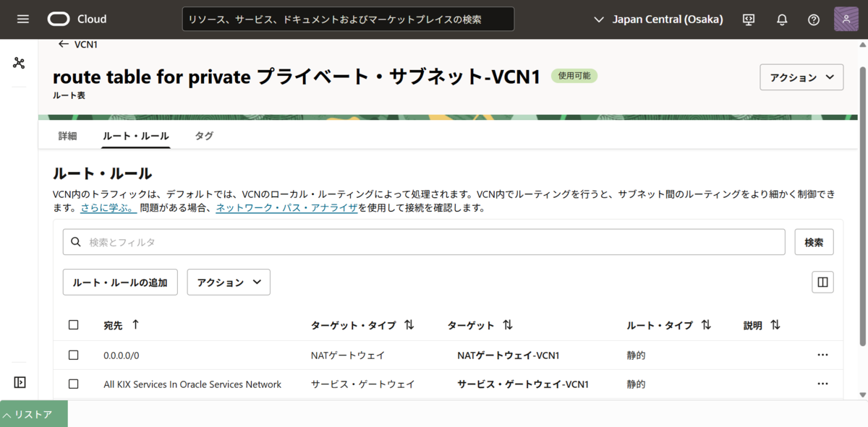Switch to the 詳細 tab
868x427 pixels.
click(67, 136)
